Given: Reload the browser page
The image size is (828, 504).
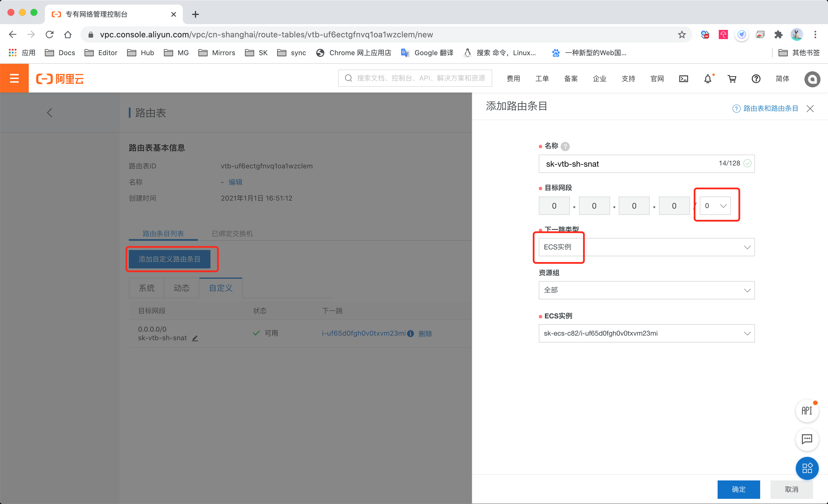Looking at the screenshot, I should [49, 34].
